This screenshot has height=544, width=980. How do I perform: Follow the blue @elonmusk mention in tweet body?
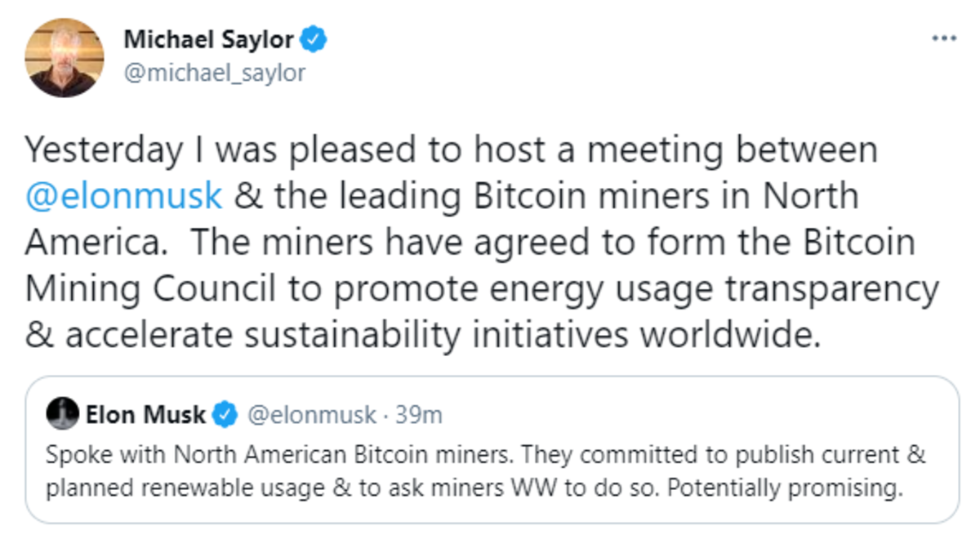[123, 196]
